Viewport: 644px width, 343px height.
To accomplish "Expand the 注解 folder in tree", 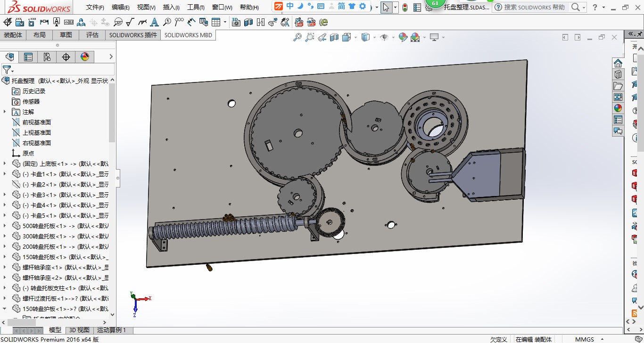I will (x=5, y=112).
